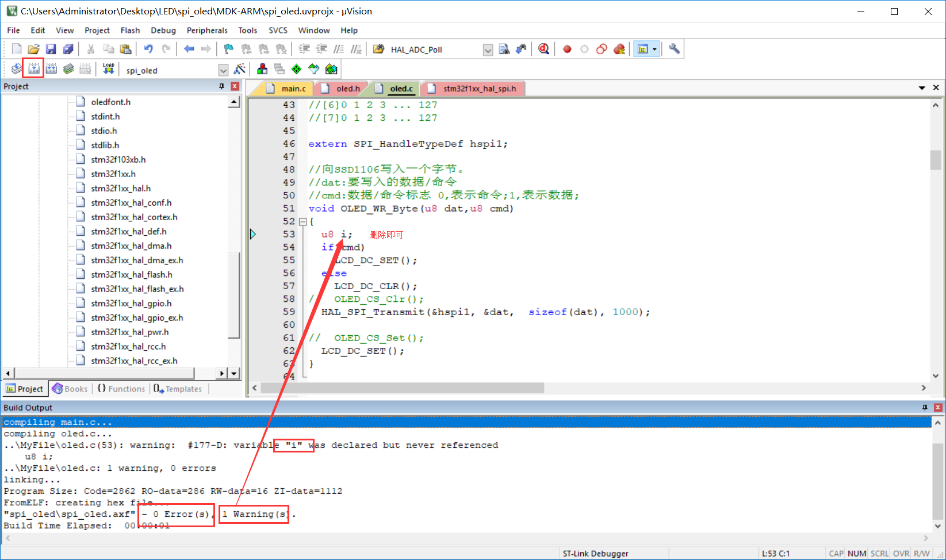946x560 pixels.
Task: Download code to flash with LOAD
Action: 108,70
